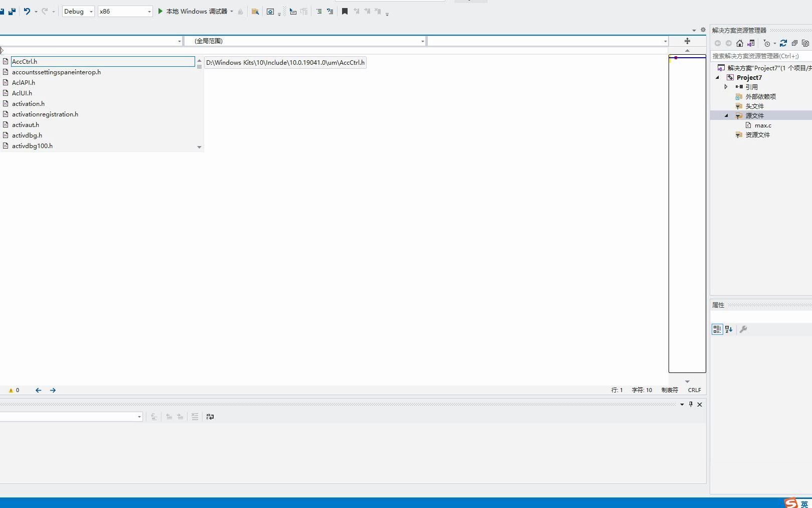Image resolution: width=812 pixels, height=508 pixels.
Task: Click the hot reload flame icon
Action: [241, 12]
